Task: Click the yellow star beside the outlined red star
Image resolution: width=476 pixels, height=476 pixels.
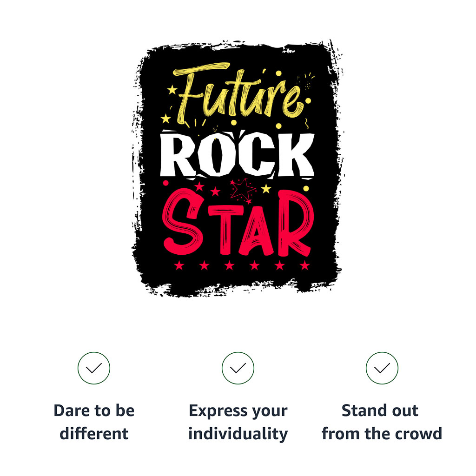Action: [266, 188]
